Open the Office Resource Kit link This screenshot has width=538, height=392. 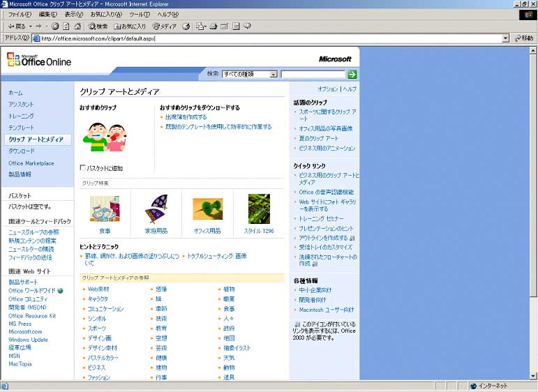click(32, 315)
